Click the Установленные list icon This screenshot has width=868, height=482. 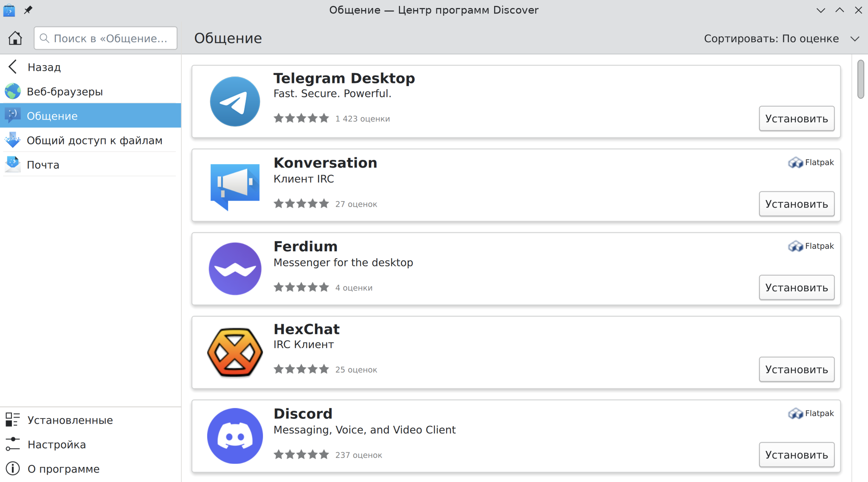coord(13,420)
